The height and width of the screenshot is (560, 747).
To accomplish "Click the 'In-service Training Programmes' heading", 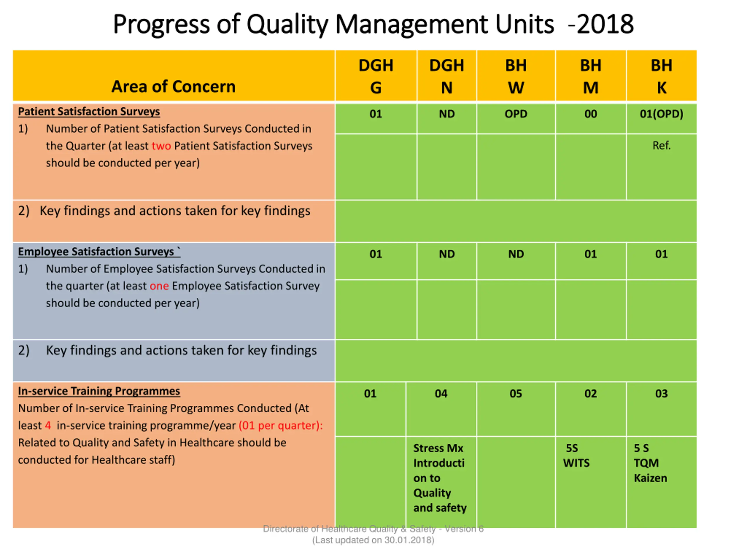I will click(x=99, y=391).
